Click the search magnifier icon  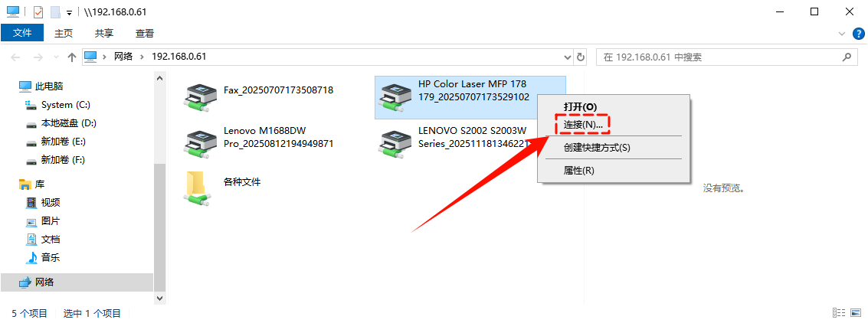847,57
